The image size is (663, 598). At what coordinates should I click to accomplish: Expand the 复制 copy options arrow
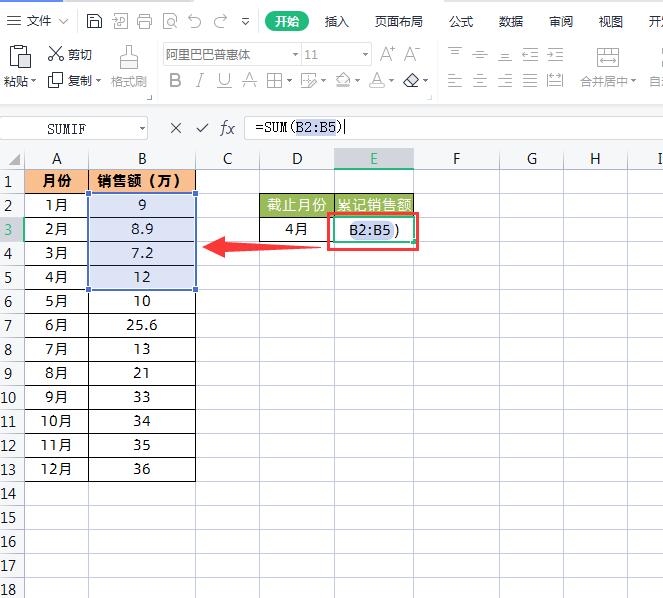(98, 80)
